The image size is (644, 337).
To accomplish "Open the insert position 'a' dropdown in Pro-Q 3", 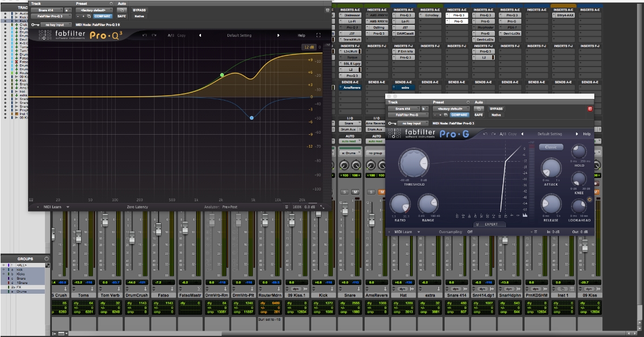I will point(68,10).
